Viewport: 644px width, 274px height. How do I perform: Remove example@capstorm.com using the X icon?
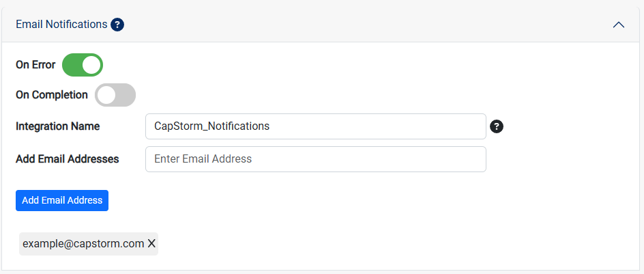[x=151, y=243]
